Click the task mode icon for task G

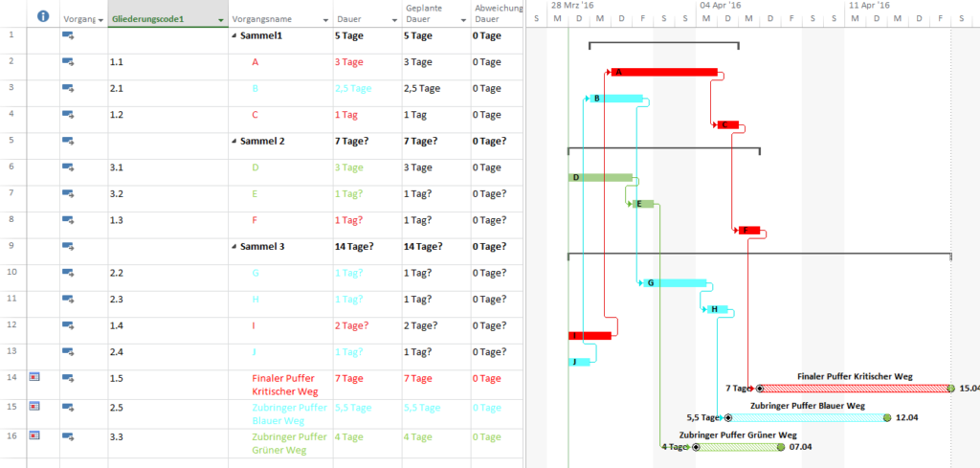tap(68, 273)
